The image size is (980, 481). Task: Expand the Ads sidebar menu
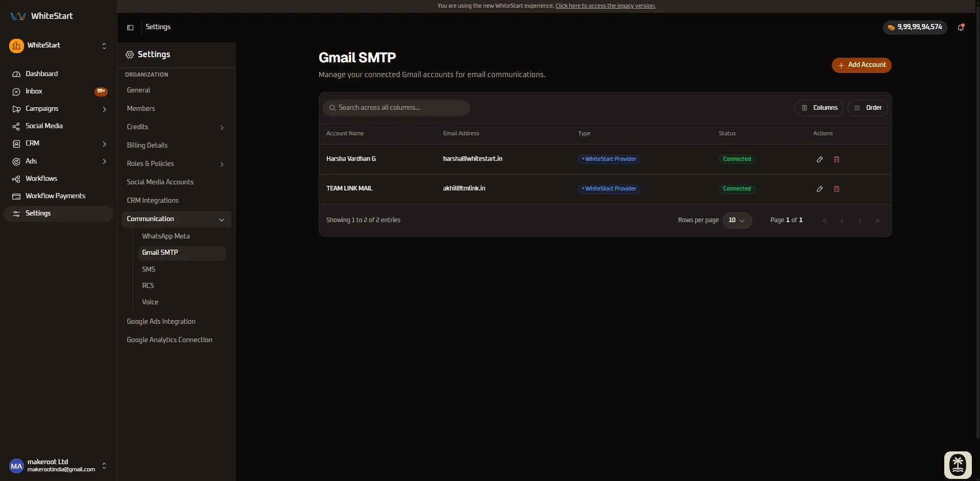coord(104,161)
